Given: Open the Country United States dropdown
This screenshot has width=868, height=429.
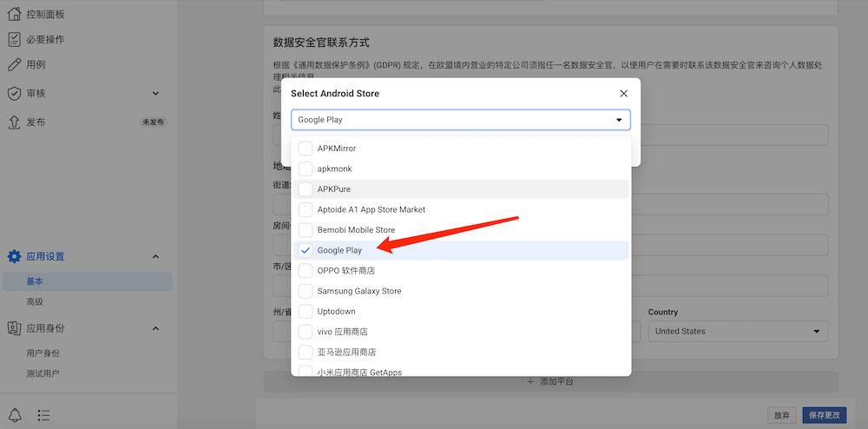Looking at the screenshot, I should pyautogui.click(x=737, y=331).
